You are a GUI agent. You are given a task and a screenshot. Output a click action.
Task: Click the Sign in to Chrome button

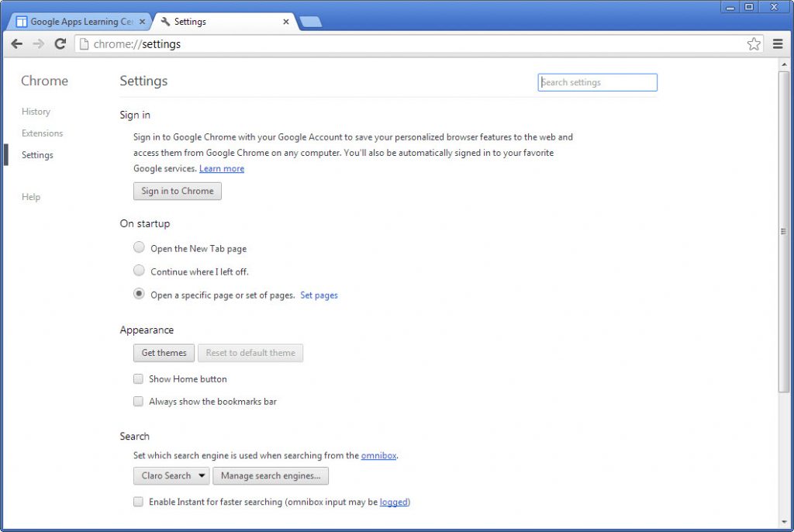point(177,191)
